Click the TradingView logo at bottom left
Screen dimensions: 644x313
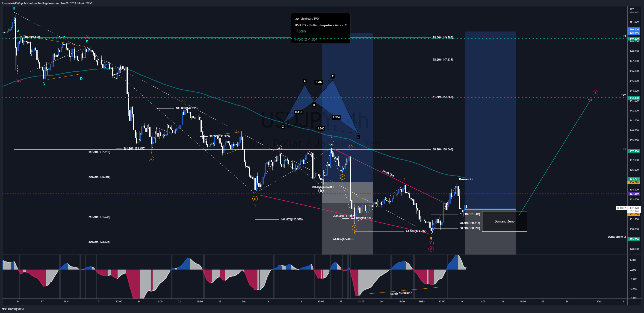click(x=13, y=309)
